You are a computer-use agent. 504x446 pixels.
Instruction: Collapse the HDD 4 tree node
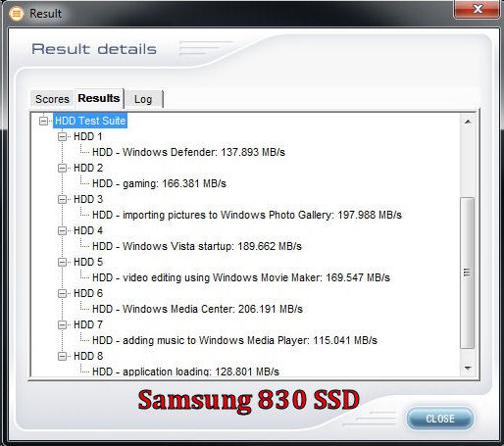pyautogui.click(x=62, y=230)
